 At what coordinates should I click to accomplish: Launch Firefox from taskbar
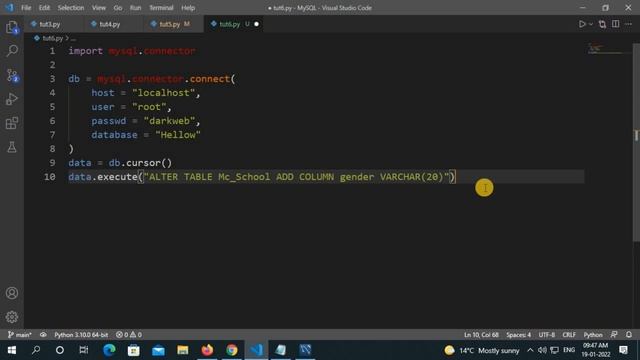coord(207,350)
